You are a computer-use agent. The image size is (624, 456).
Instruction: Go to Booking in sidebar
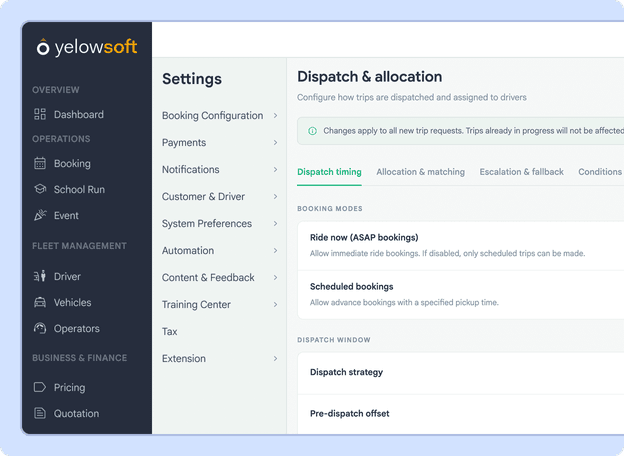pos(72,164)
